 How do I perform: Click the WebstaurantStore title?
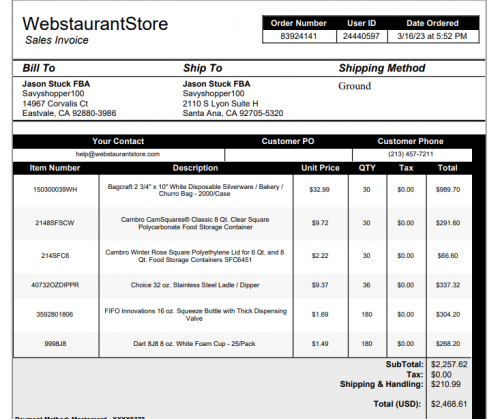[95, 24]
